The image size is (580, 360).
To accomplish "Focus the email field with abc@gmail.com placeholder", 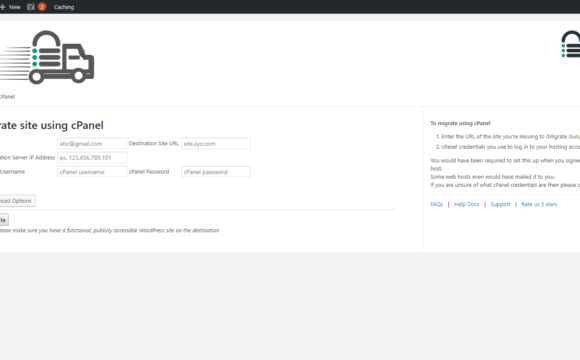I will click(92, 144).
